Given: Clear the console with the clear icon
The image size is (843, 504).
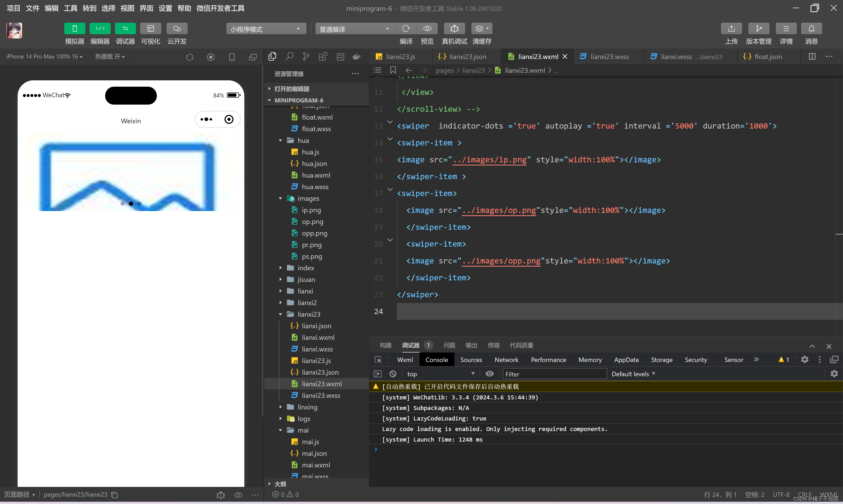Looking at the screenshot, I should tap(393, 374).
